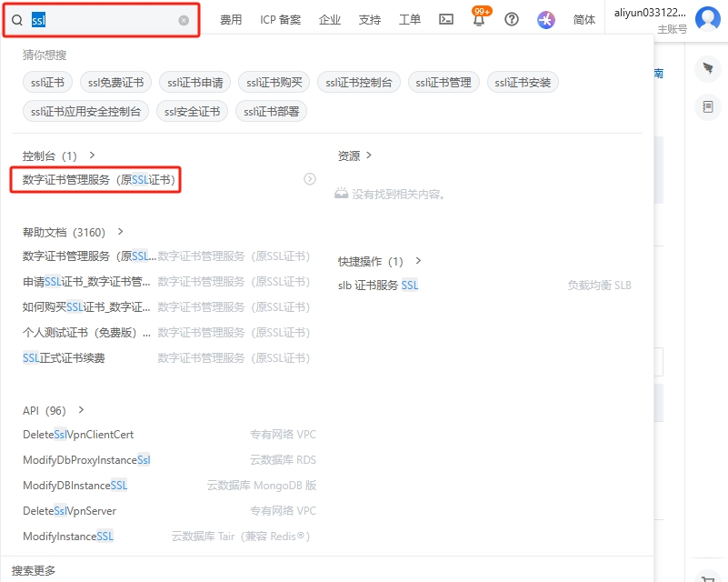
Task: Open quick action slb 证书服务 SSL
Action: tap(378, 286)
